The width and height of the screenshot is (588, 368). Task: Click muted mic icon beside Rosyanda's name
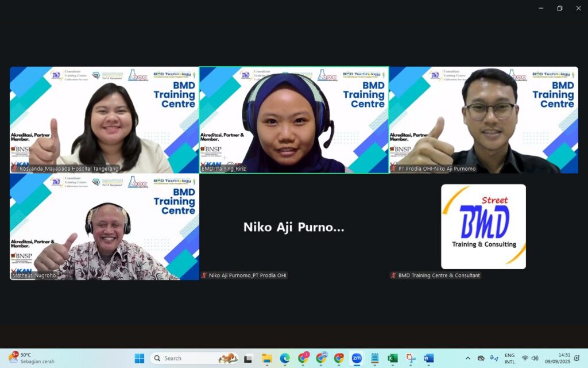pyautogui.click(x=14, y=169)
